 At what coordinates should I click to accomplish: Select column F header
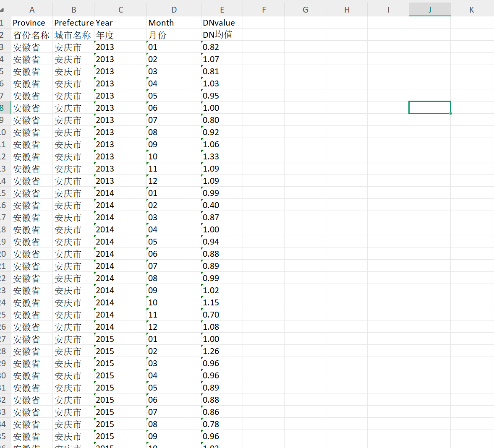[264, 10]
